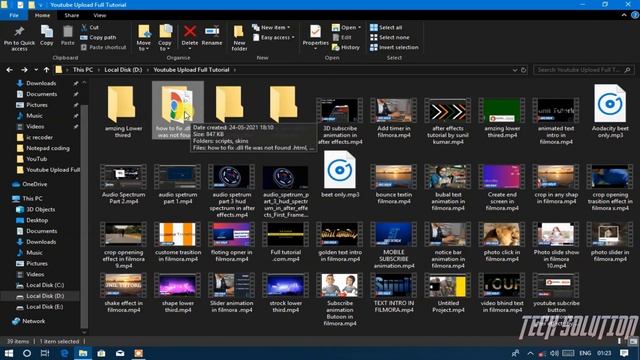
Task: Select beet only.mp3 audio file
Action: point(340,175)
